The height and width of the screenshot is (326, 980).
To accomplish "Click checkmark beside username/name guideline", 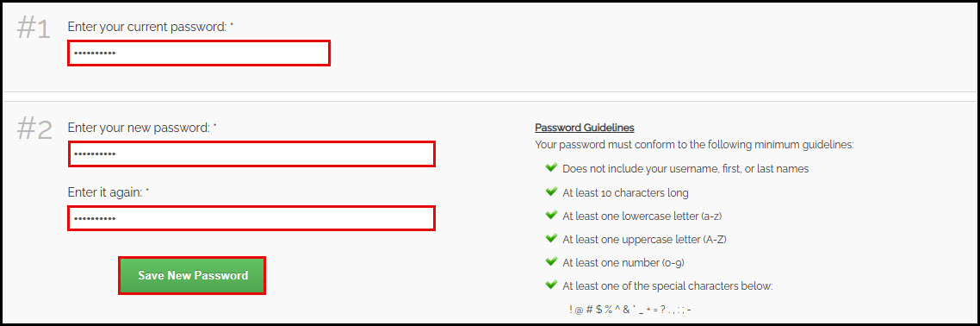I will (550, 167).
